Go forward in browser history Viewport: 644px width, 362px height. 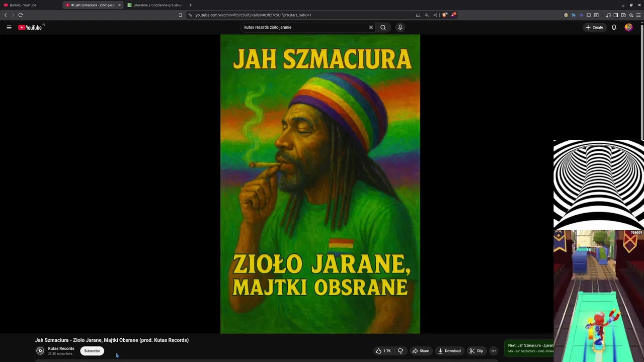13,15
